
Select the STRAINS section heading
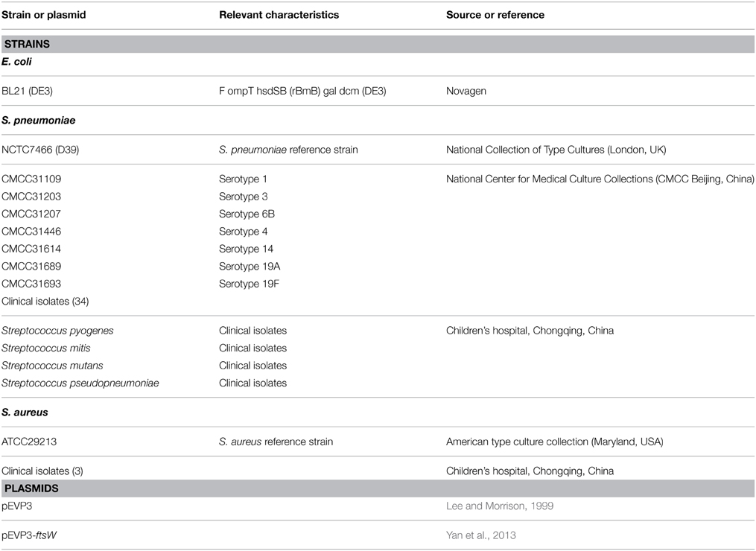click(378, 44)
